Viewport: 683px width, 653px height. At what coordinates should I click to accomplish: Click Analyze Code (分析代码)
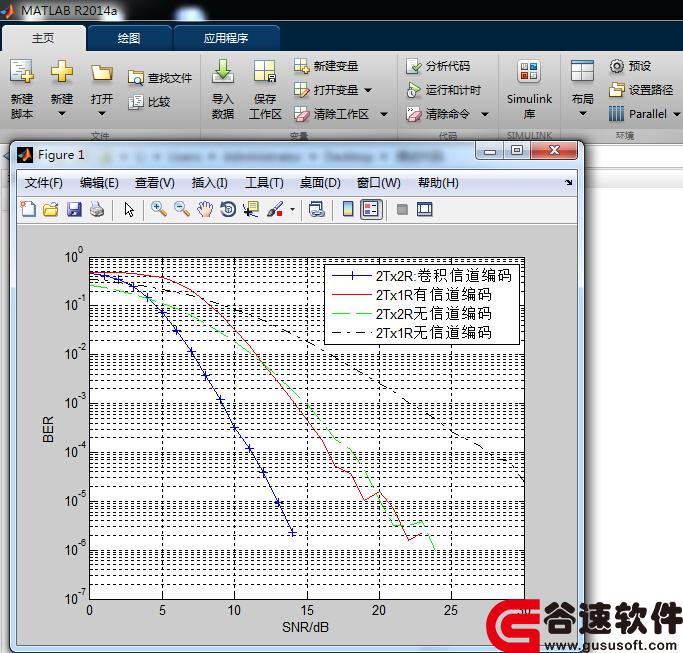coord(438,66)
